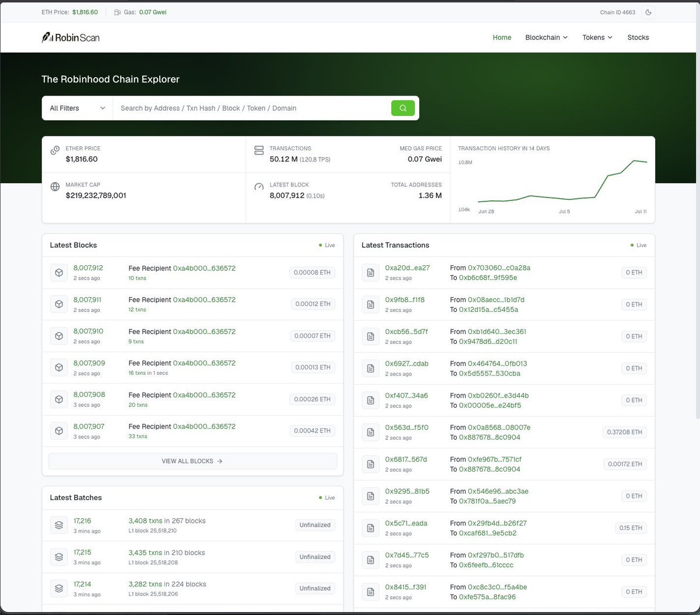Open transaction hash 0x7d45...77c5
Viewport: 700px width, 615px height.
[x=407, y=555]
